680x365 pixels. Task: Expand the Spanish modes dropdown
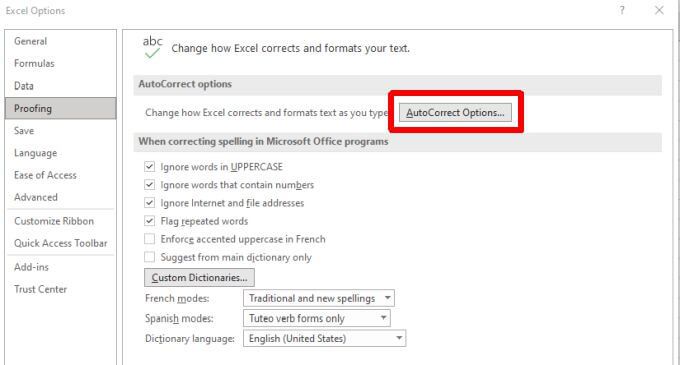point(317,318)
